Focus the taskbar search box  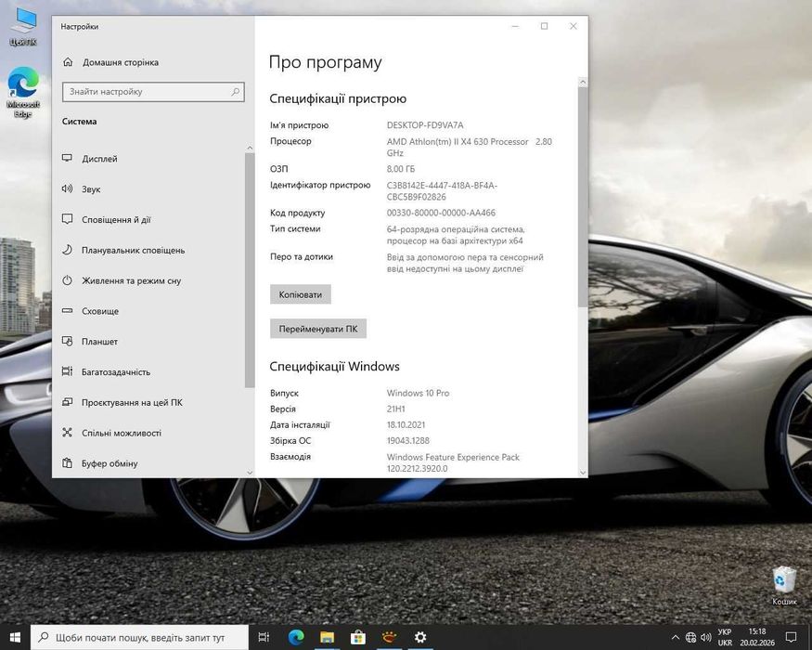point(140,637)
